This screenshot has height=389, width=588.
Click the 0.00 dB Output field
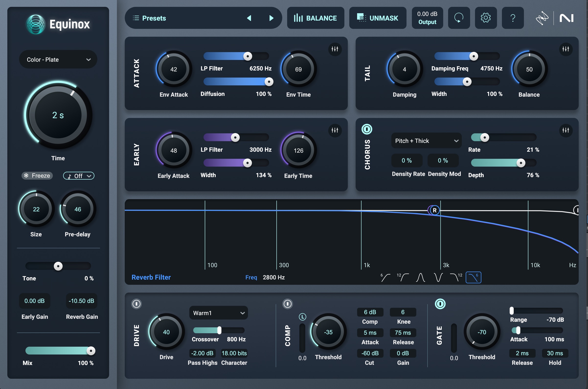pyautogui.click(x=427, y=18)
